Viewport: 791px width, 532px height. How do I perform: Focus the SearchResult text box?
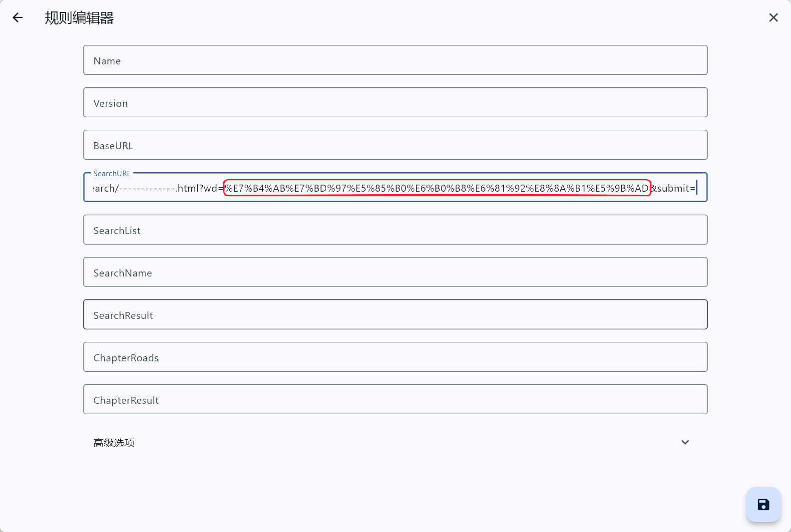point(395,315)
